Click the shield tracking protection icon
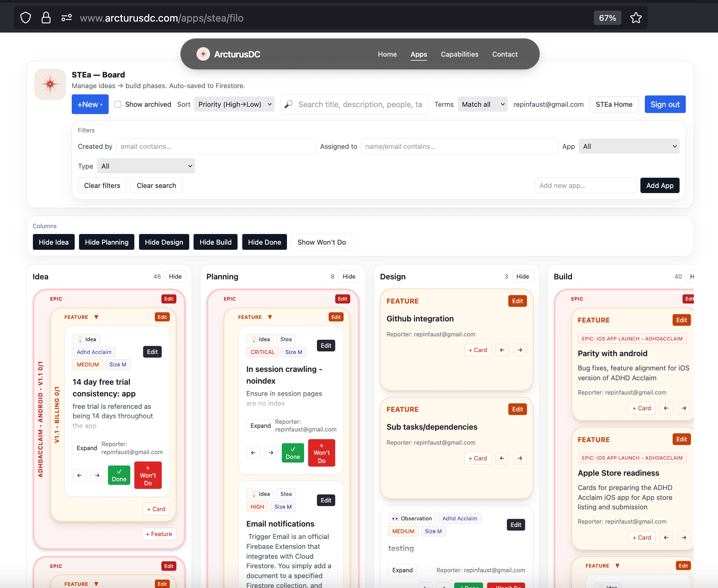Image resolution: width=718 pixels, height=588 pixels. click(26, 18)
